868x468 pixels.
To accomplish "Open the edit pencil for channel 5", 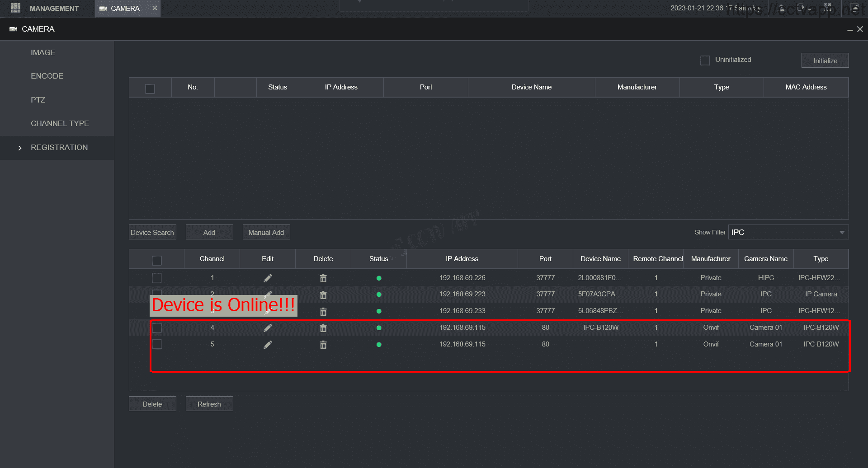I will pos(268,345).
